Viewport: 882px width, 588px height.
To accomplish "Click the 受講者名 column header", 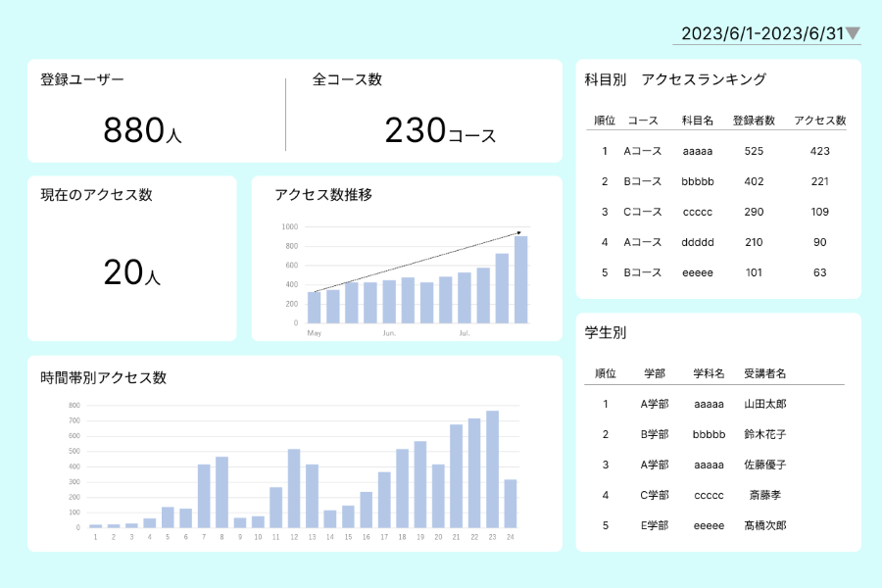I will pyautogui.click(x=765, y=373).
